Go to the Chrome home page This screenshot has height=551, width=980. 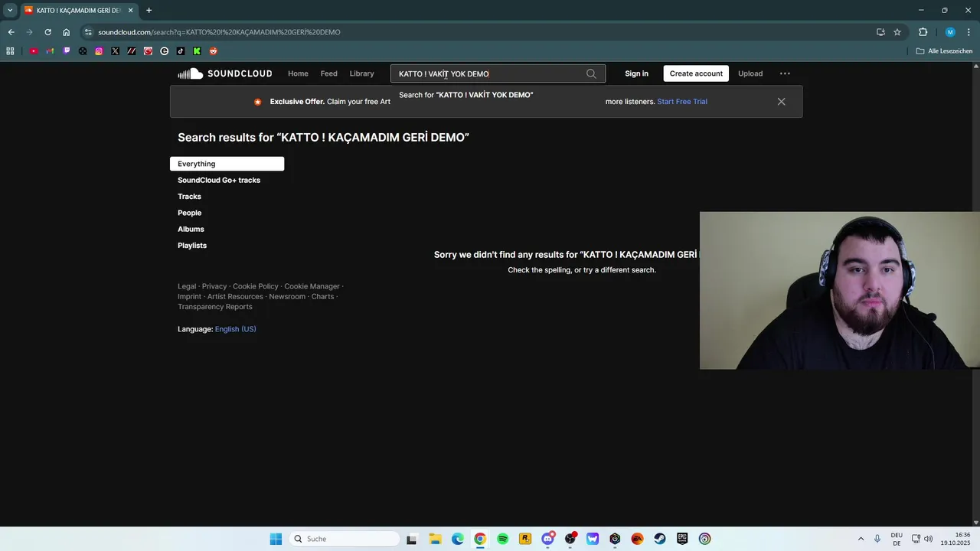(x=66, y=32)
